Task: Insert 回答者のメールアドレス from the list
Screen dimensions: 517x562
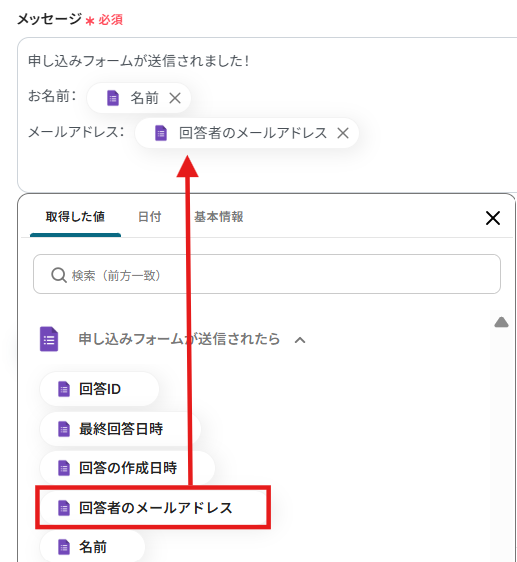Action: point(153,508)
